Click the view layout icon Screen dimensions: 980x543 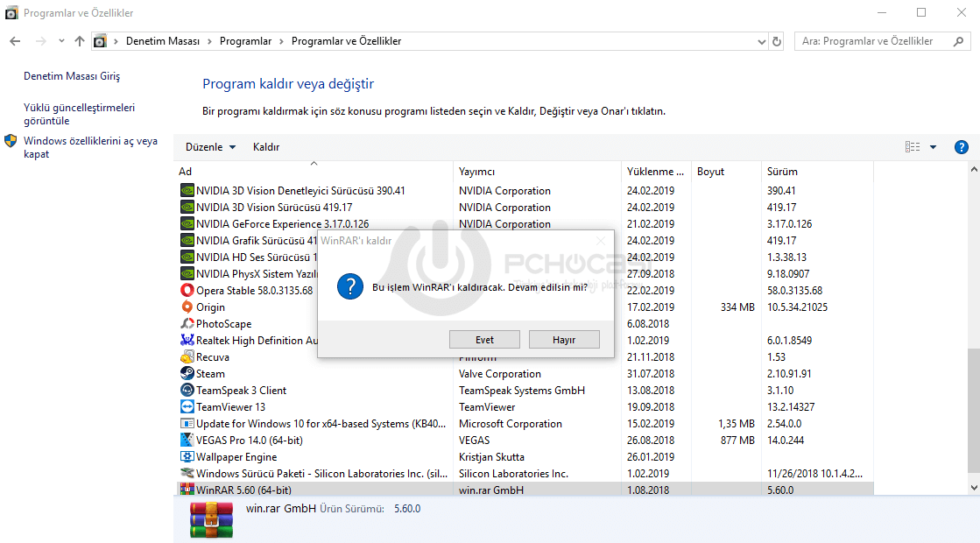[x=913, y=147]
